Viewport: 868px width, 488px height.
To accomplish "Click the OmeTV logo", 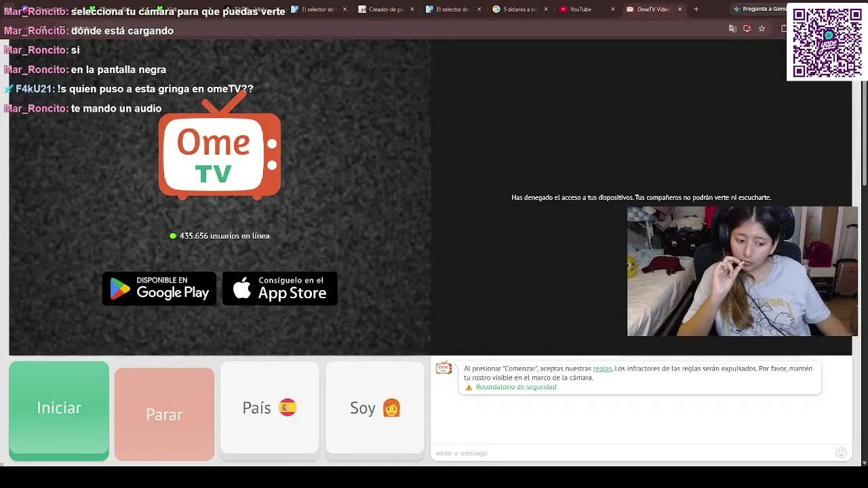I will [220, 147].
